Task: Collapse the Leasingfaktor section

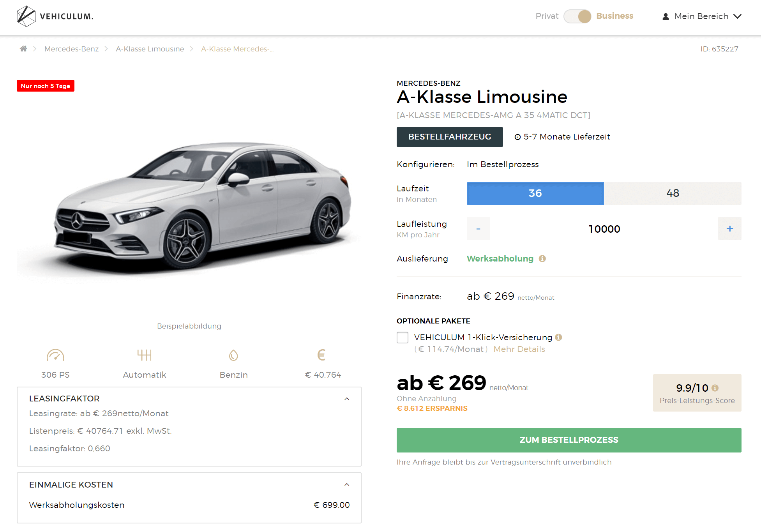Action: [x=347, y=399]
